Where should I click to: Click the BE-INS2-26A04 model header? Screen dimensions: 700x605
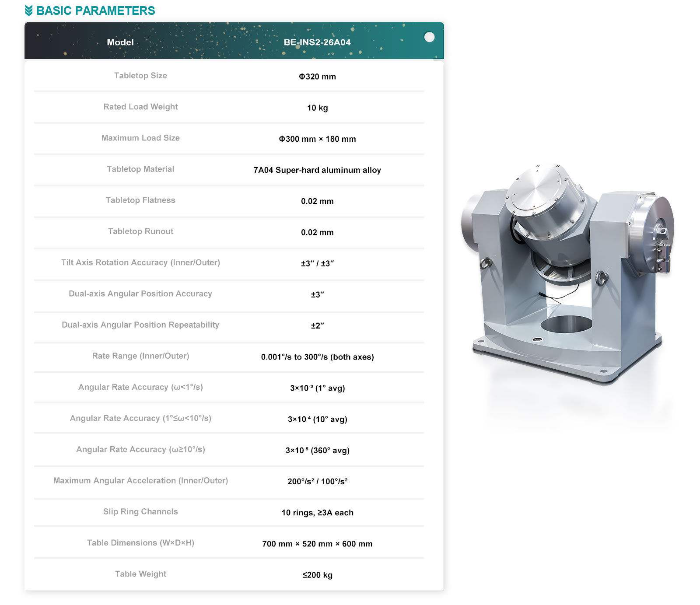click(x=317, y=42)
